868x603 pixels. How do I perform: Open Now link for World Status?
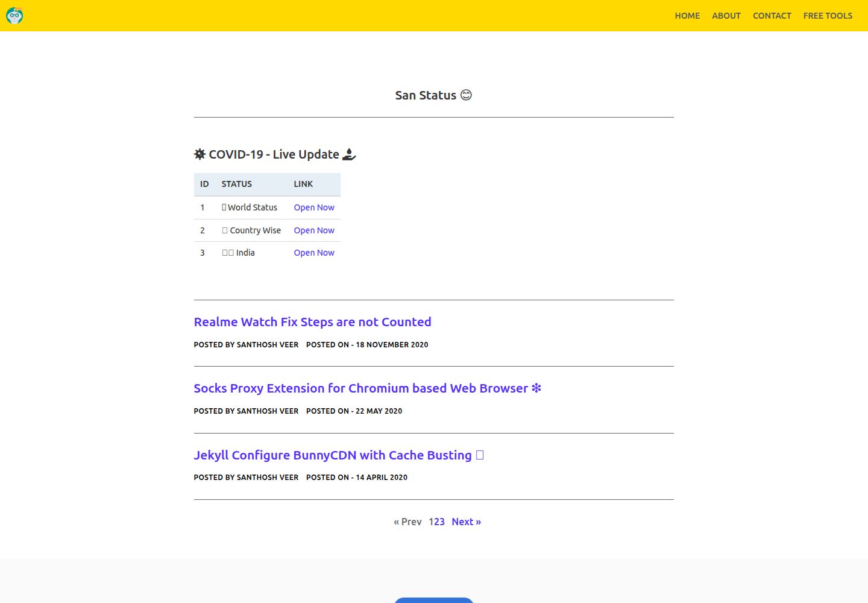click(314, 207)
